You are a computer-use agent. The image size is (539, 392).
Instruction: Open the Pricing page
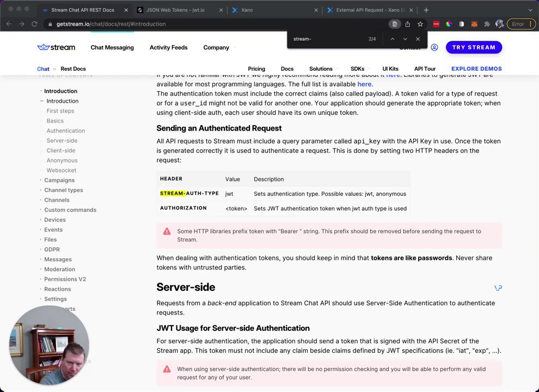coord(256,69)
